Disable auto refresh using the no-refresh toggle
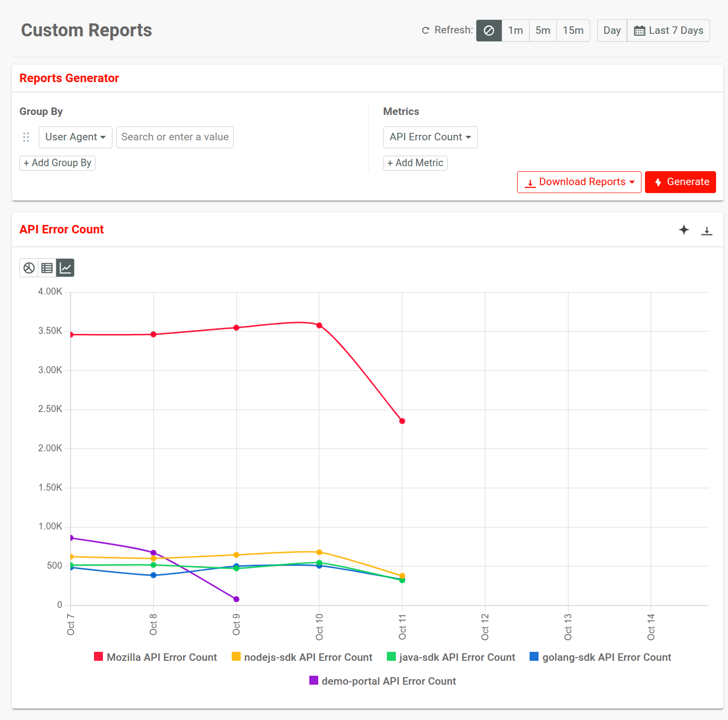Viewport: 728px width, 720px height. click(489, 30)
